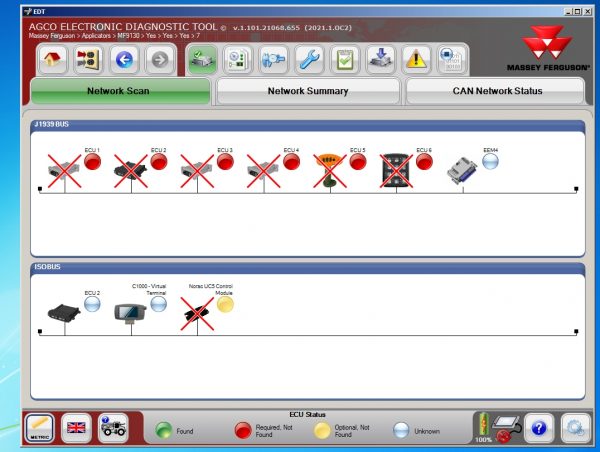
Task: Switch to the CAN Network Status tab
Action: [495, 91]
